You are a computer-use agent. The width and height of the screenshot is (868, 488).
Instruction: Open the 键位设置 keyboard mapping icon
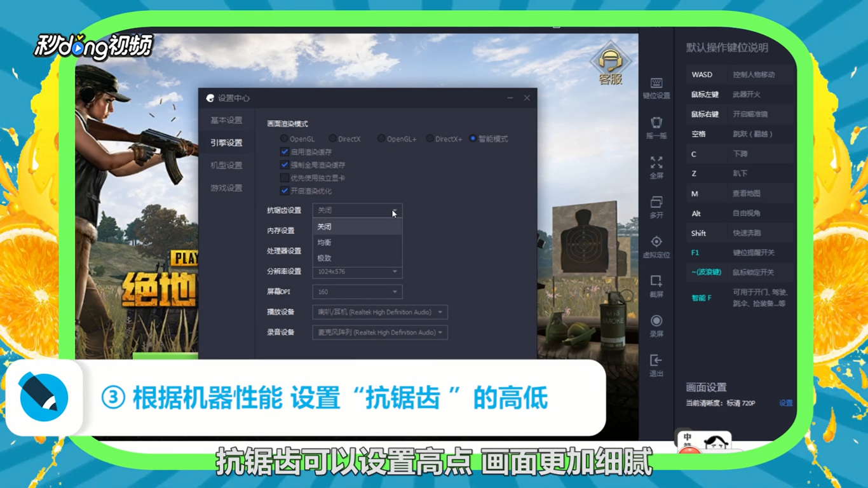pyautogui.click(x=656, y=88)
